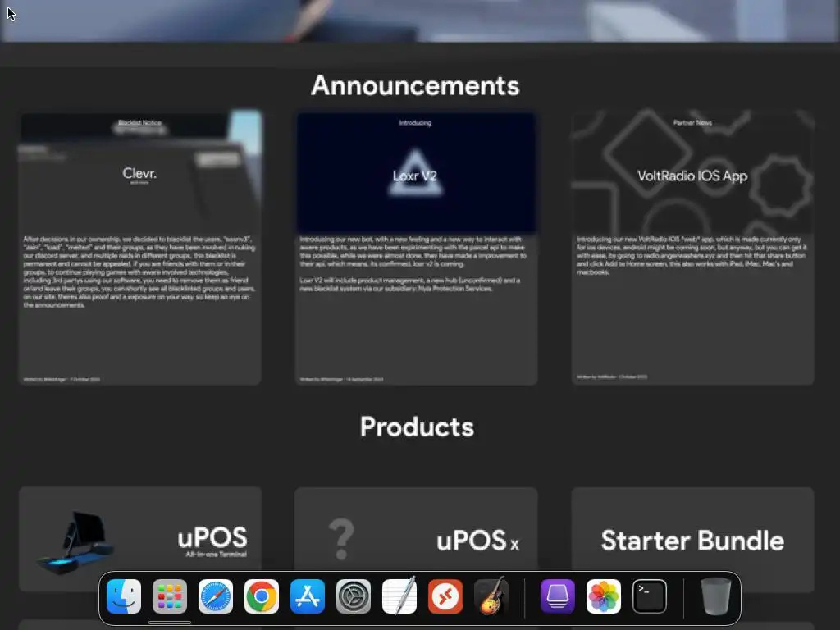Open the Trash in the dock
The width and height of the screenshot is (840, 630).
(x=715, y=596)
